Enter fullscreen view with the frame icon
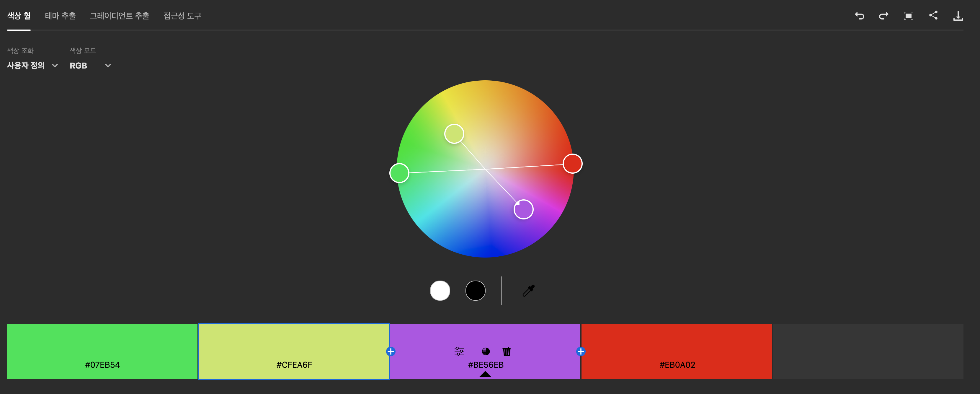Screen dimensions: 980x394 (908, 16)
